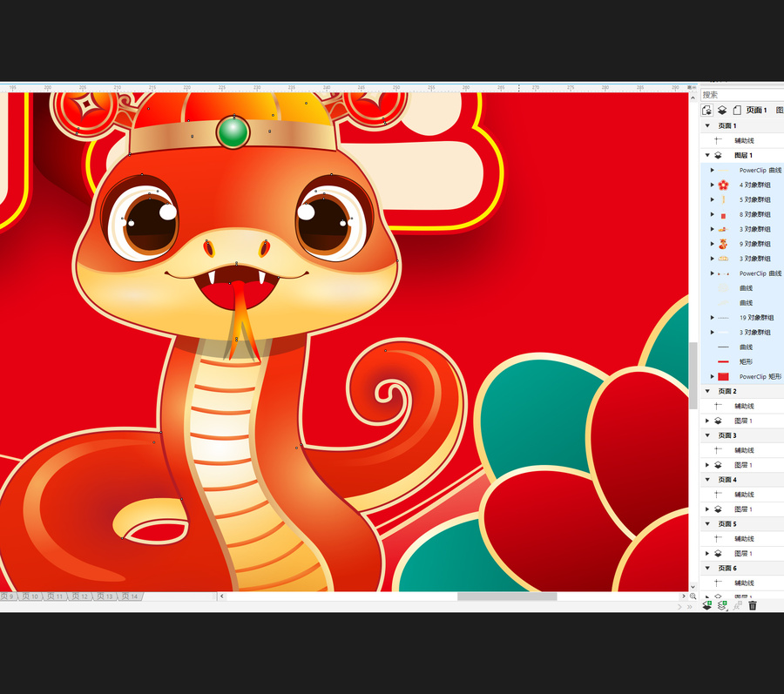The image size is (784, 694).
Task: Click the double-chevron icon in the status bar
Action: 690,607
